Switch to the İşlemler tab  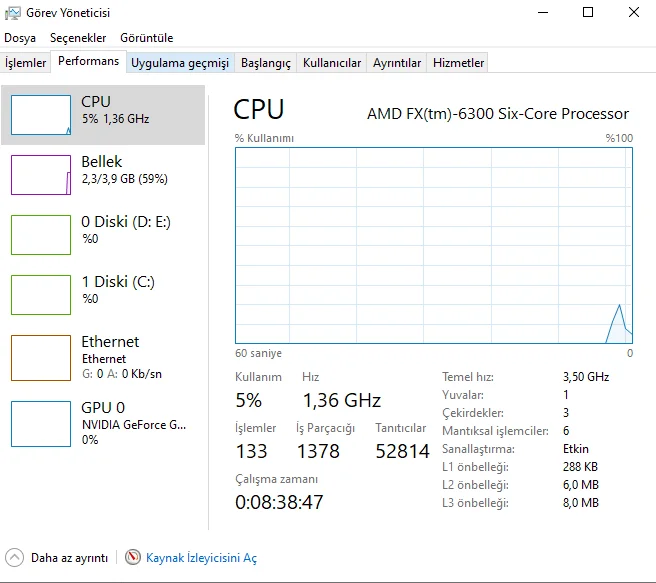coord(26,63)
